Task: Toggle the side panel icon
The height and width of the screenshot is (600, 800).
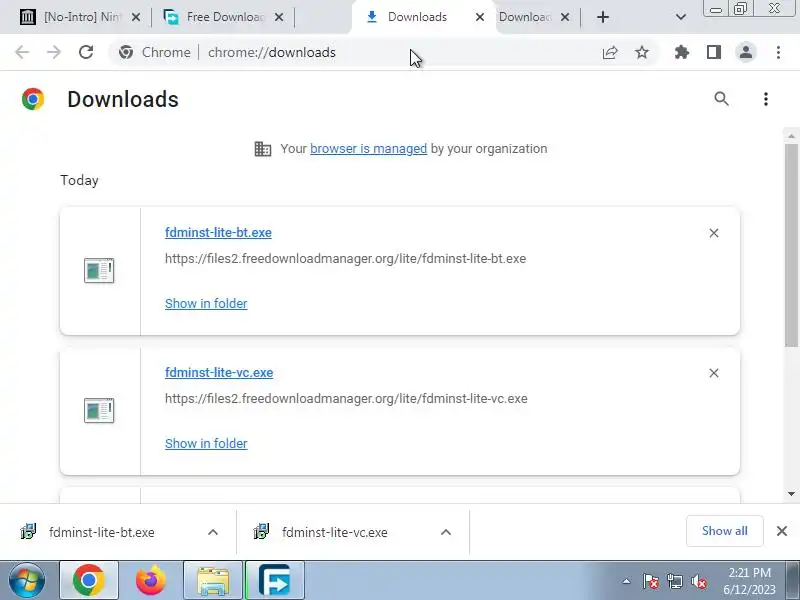Action: pyautogui.click(x=714, y=52)
